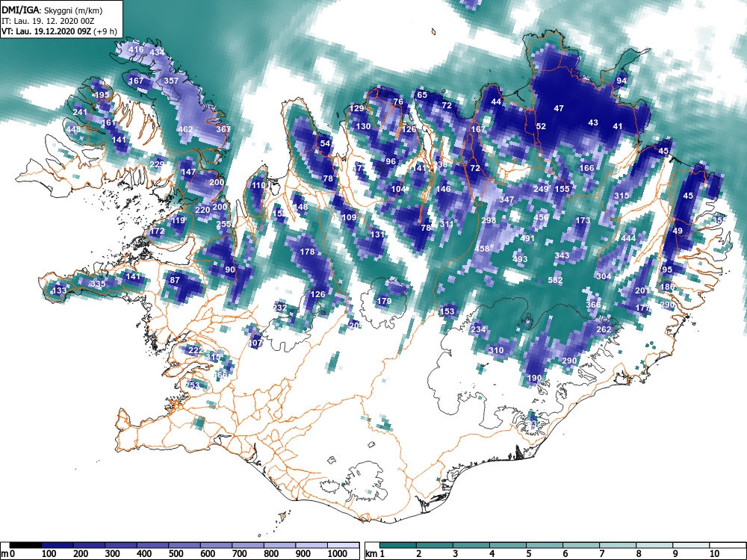Click the '1000' label on the metre legend
747x560 pixels.
(x=338, y=554)
